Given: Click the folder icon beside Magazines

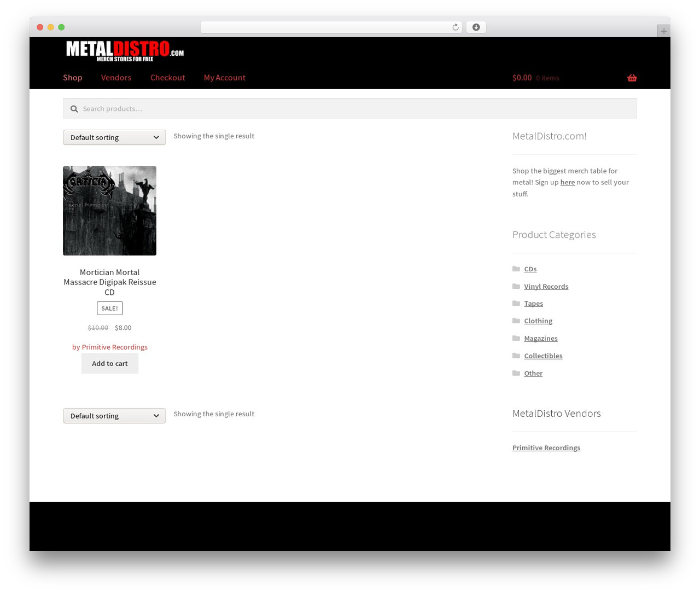Looking at the screenshot, I should click(516, 338).
